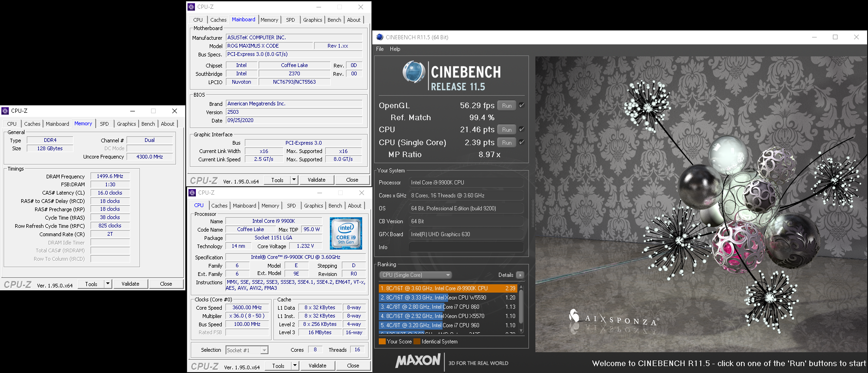Open Graphics tab in Mainboard CPU-Z window

click(313, 20)
